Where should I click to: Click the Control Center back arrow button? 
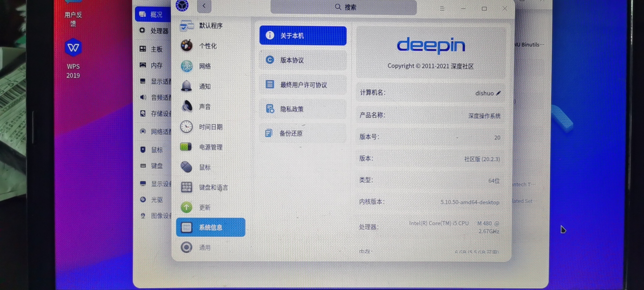pos(204,6)
